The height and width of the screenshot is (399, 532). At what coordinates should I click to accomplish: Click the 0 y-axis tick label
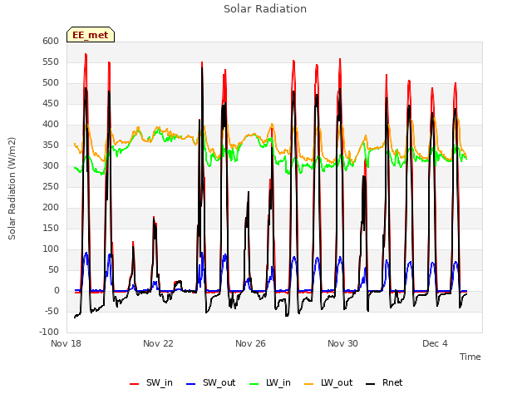57,290
